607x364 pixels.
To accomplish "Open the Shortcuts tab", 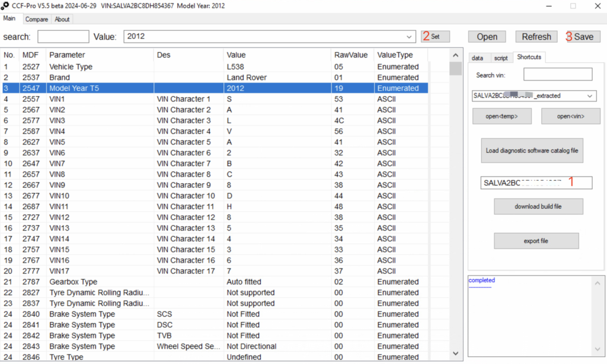I will pyautogui.click(x=528, y=58).
